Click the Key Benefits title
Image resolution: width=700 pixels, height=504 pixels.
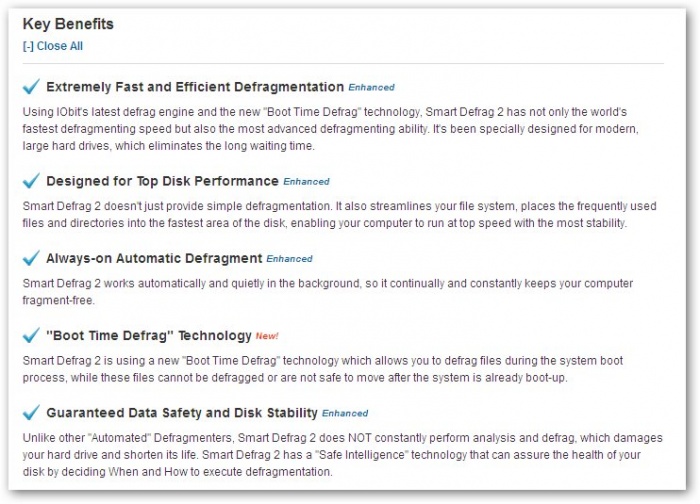(x=68, y=24)
